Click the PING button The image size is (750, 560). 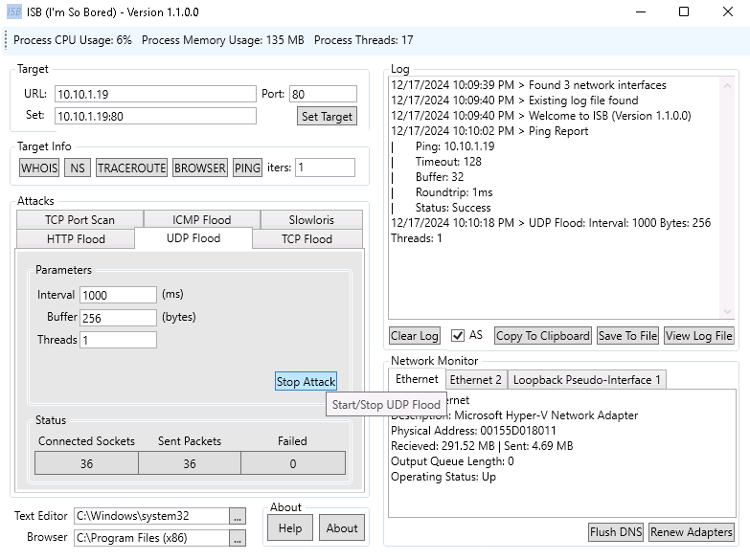(247, 168)
